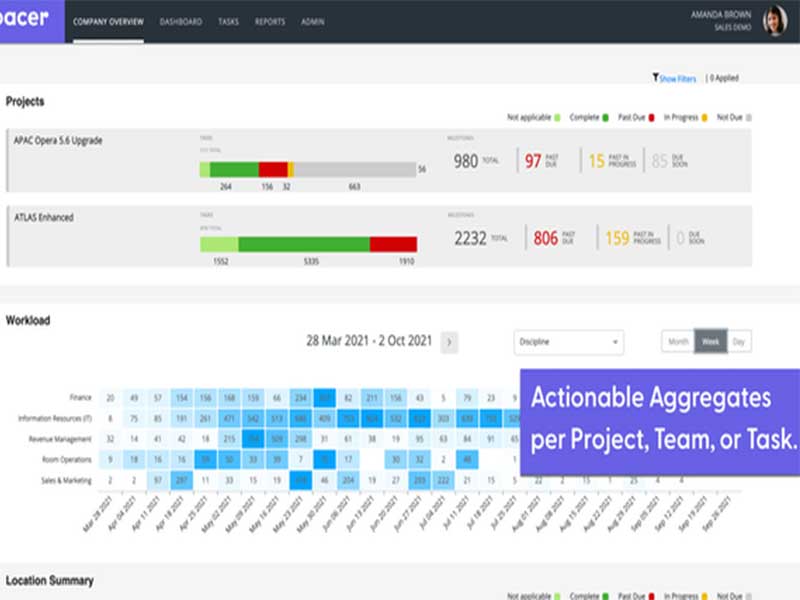Switch to the Dashboard tab
The height and width of the screenshot is (600, 800).
click(181, 20)
